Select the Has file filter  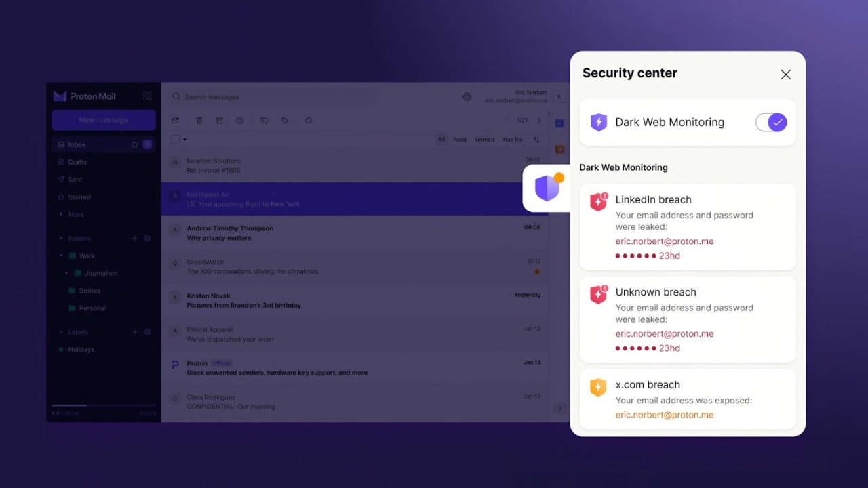513,140
